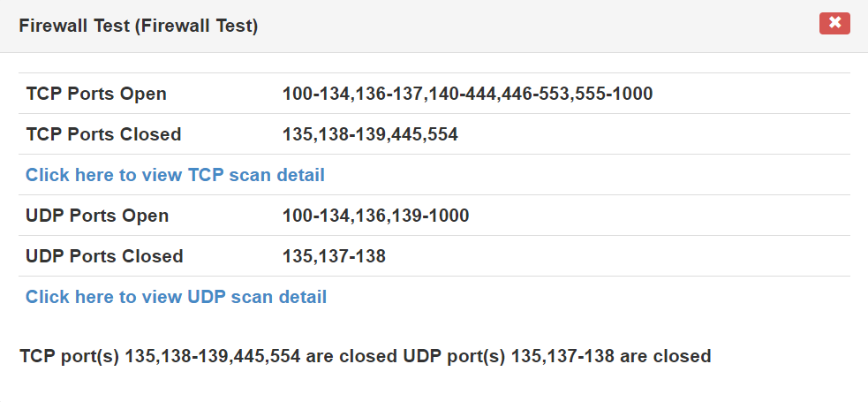
Task: Close the Firewall Test dialog
Action: pyautogui.click(x=834, y=24)
